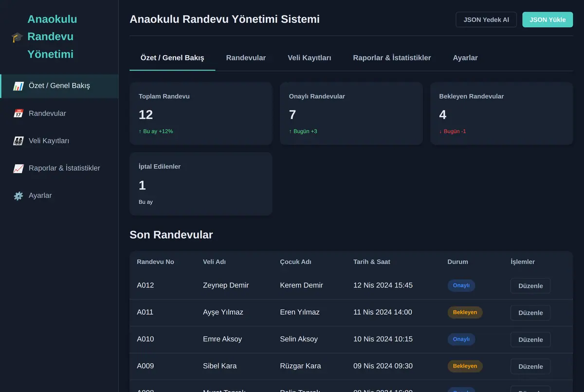
Task: Click the Bekleyen badge for A009
Action: pos(465,366)
